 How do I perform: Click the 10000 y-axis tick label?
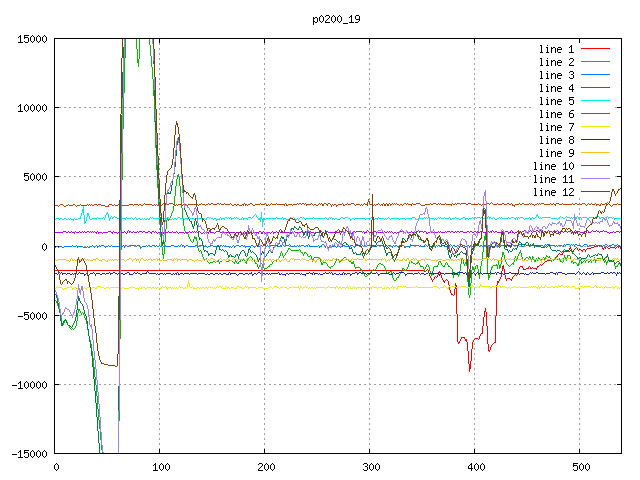[x=29, y=108]
